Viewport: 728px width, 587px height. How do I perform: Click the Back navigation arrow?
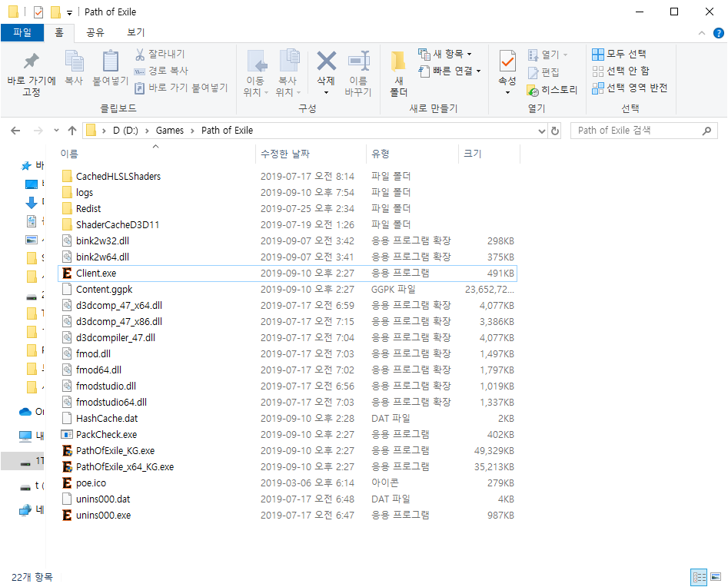(15, 131)
